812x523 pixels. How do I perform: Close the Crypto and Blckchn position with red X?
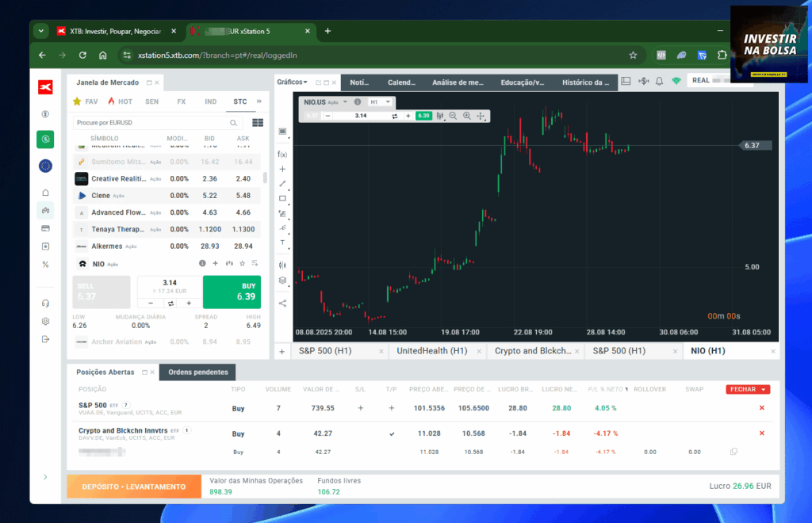pyautogui.click(x=762, y=433)
